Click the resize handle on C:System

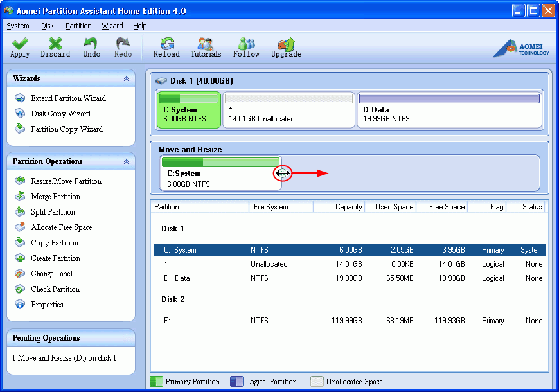282,174
